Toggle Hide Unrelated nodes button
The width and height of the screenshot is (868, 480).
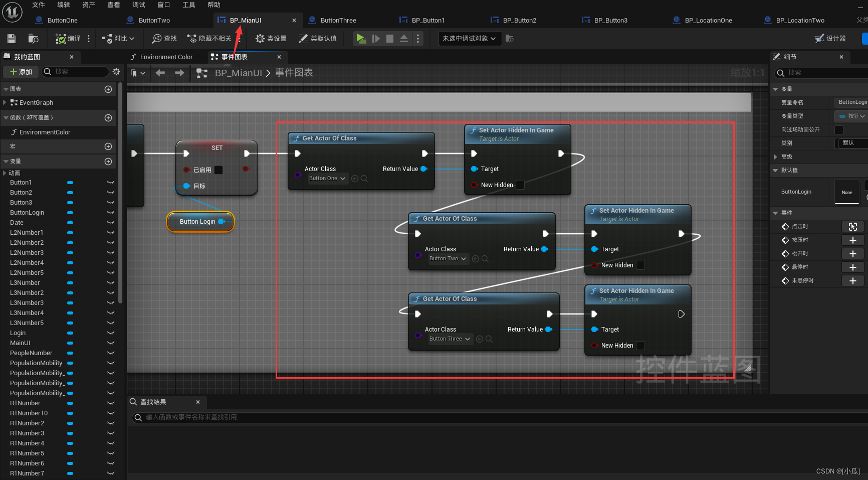coord(209,39)
